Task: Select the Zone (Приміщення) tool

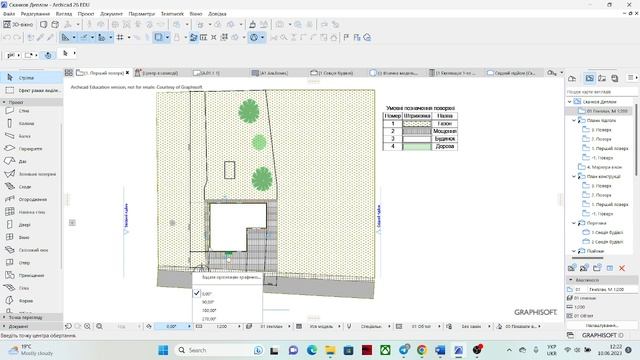Action: pyautogui.click(x=31, y=275)
